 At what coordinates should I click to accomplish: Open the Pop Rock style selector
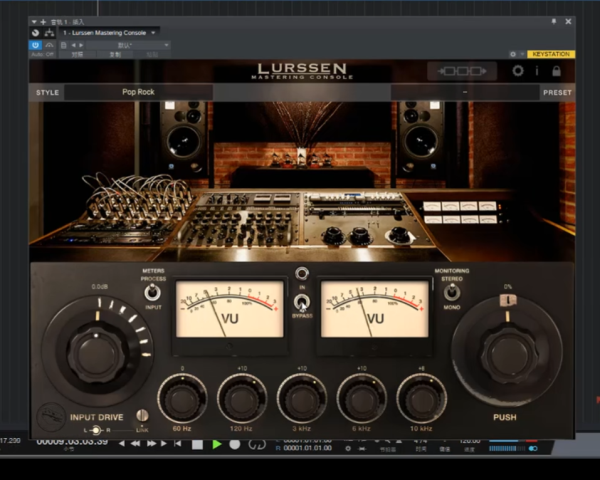[x=138, y=92]
